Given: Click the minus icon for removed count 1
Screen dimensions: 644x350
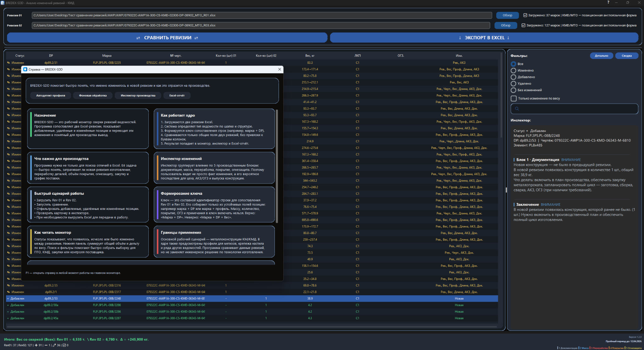Looking at the screenshot, I should (46, 345).
